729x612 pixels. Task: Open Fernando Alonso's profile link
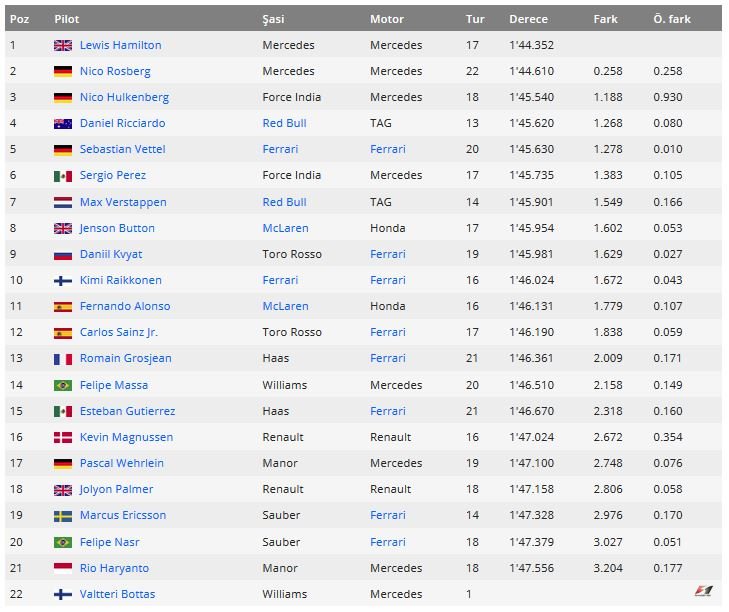coord(125,306)
